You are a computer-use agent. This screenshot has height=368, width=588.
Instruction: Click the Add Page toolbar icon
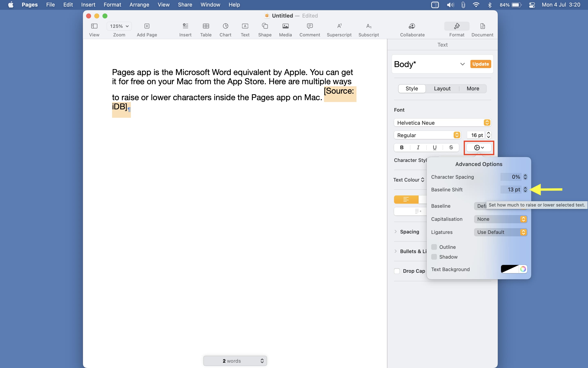tap(147, 26)
